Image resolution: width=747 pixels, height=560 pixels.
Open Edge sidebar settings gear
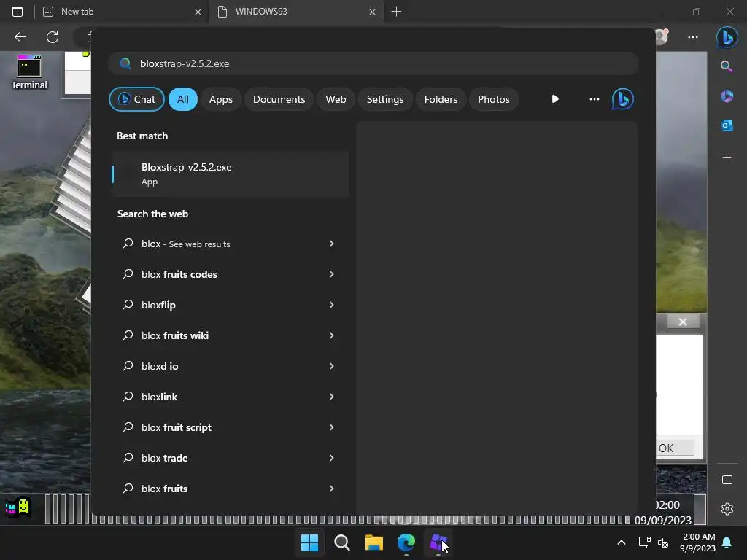pos(727,508)
